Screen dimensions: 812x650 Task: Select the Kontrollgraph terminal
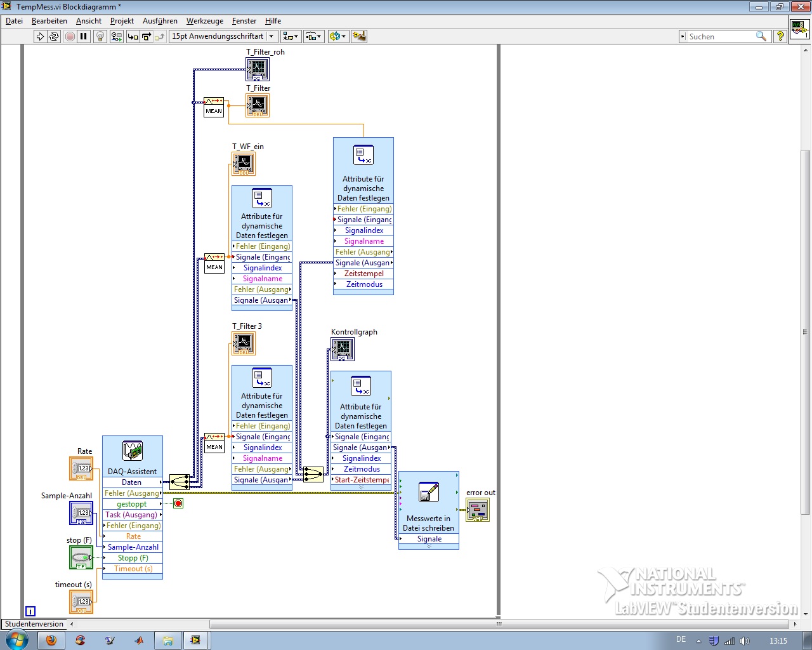343,349
